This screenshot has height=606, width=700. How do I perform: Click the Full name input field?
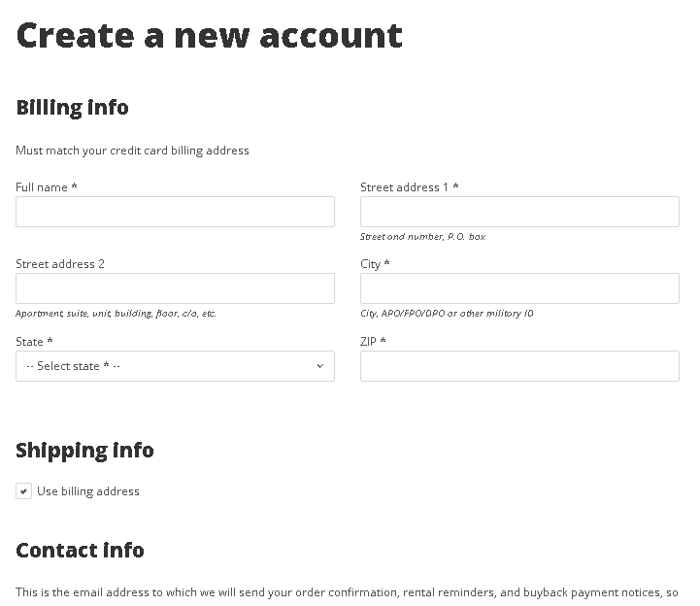click(x=175, y=212)
